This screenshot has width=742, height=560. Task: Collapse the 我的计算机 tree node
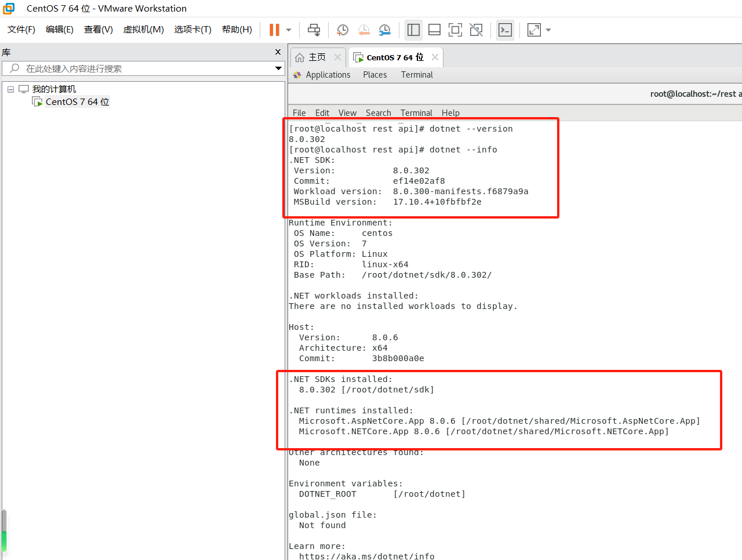[x=10, y=89]
